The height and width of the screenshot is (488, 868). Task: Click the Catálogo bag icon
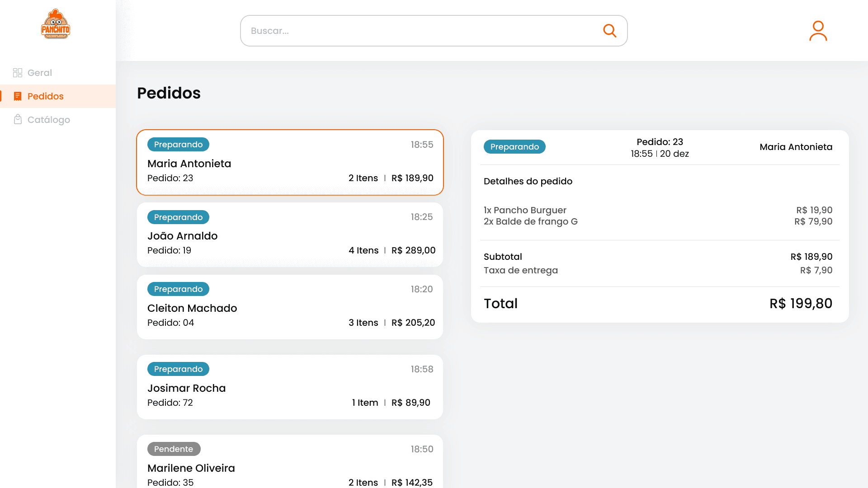tap(18, 119)
